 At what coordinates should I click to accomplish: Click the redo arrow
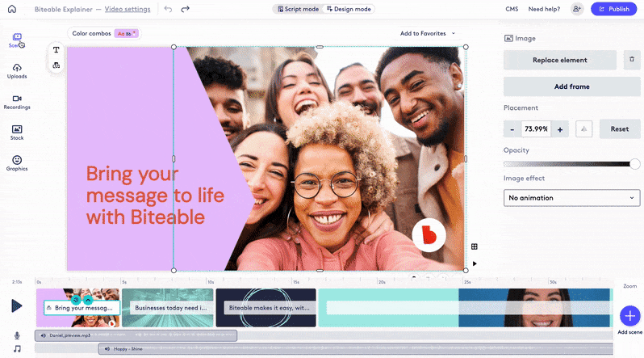coord(186,9)
